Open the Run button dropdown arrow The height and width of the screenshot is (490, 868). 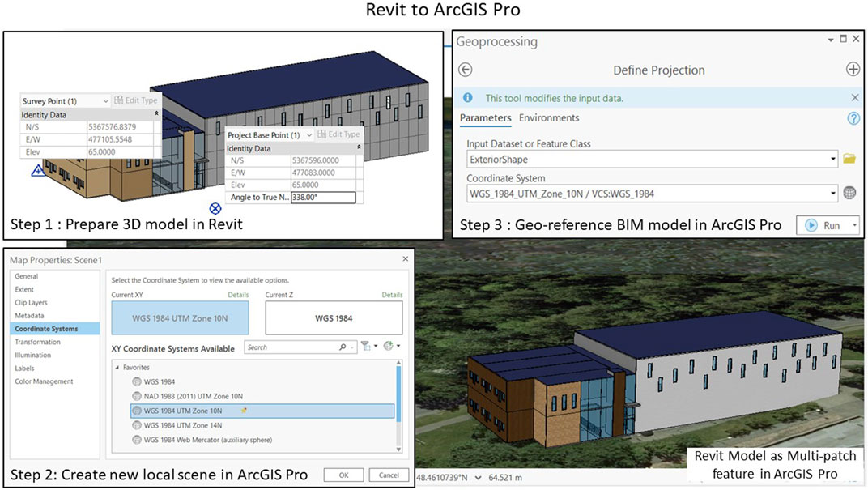pyautogui.click(x=854, y=225)
